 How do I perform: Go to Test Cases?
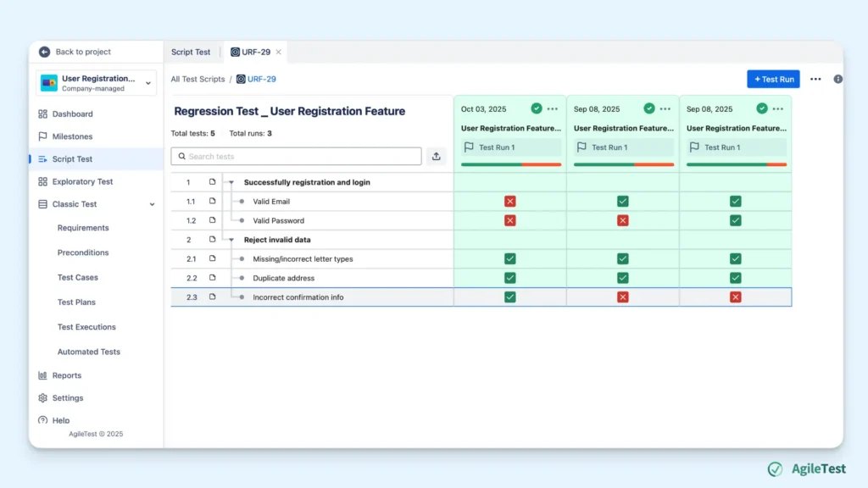pyautogui.click(x=77, y=277)
